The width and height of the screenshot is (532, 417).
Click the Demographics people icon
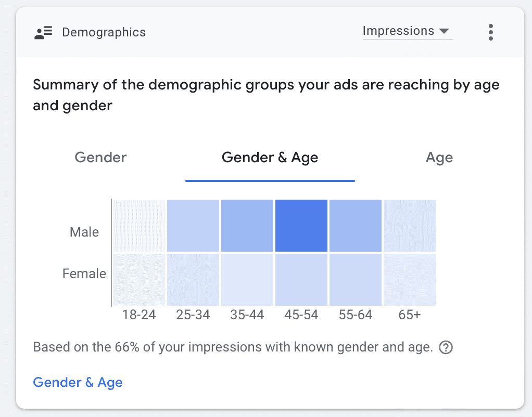tap(43, 32)
